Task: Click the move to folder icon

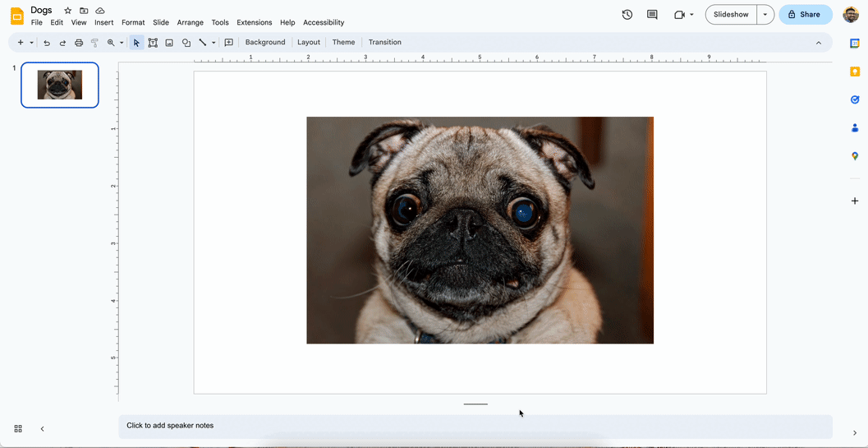Action: (x=84, y=11)
